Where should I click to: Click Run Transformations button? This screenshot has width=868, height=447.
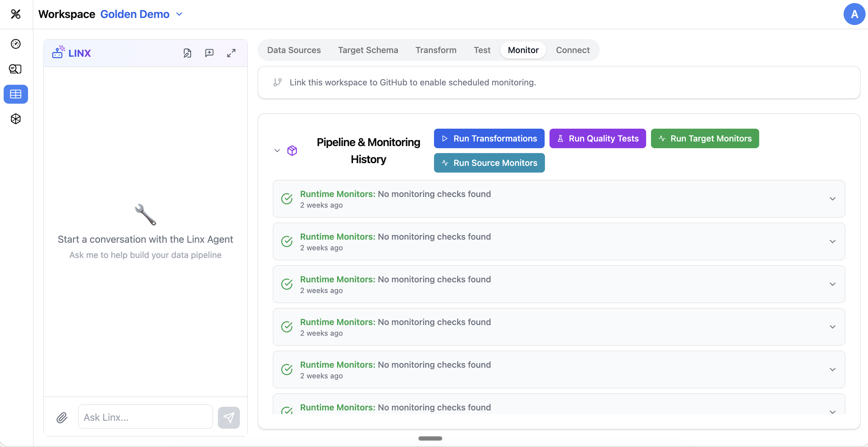(489, 138)
